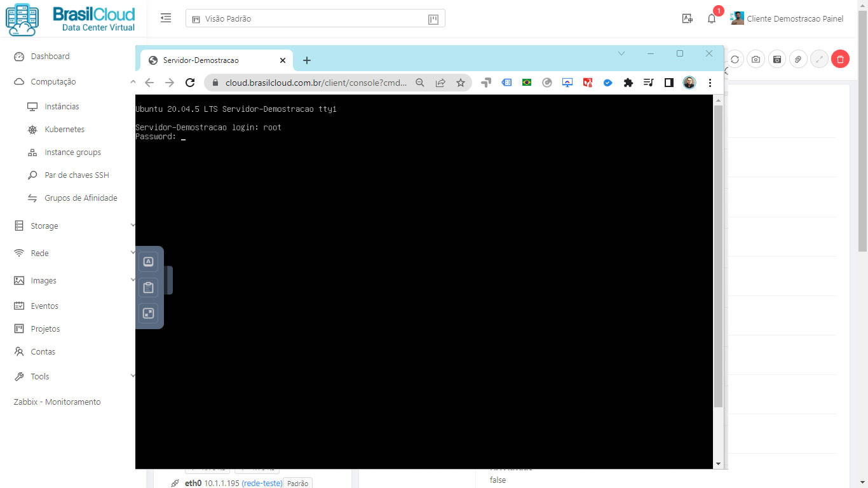
Task: Click browser forward arrow
Action: pyautogui.click(x=170, y=83)
